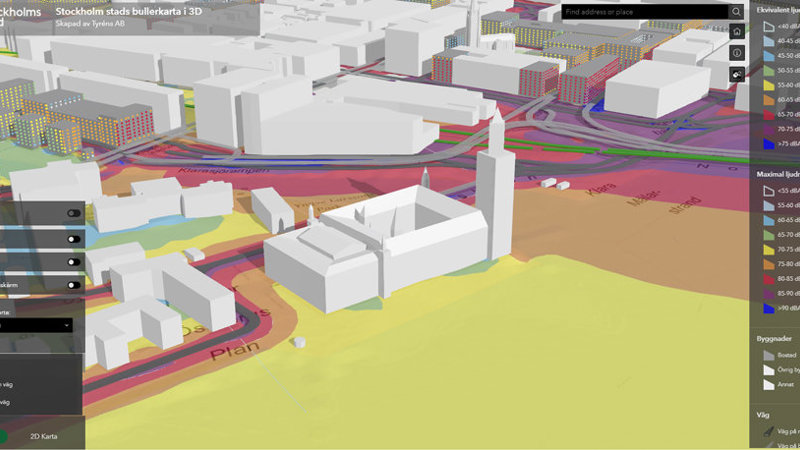800x450 pixels.
Task: Click the search magnifier icon
Action: click(736, 12)
